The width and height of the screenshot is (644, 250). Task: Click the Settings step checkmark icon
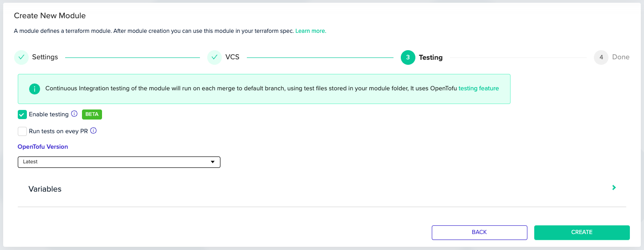[21, 57]
